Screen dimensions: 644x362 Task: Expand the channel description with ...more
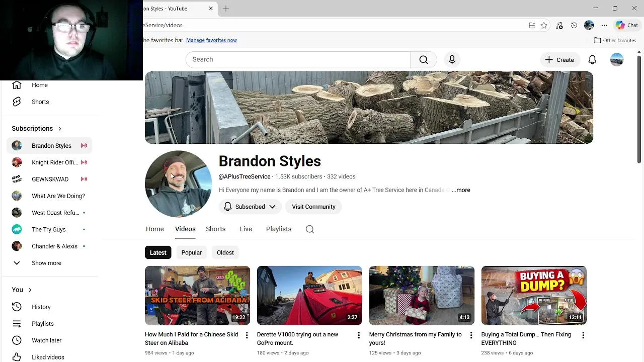point(461,190)
